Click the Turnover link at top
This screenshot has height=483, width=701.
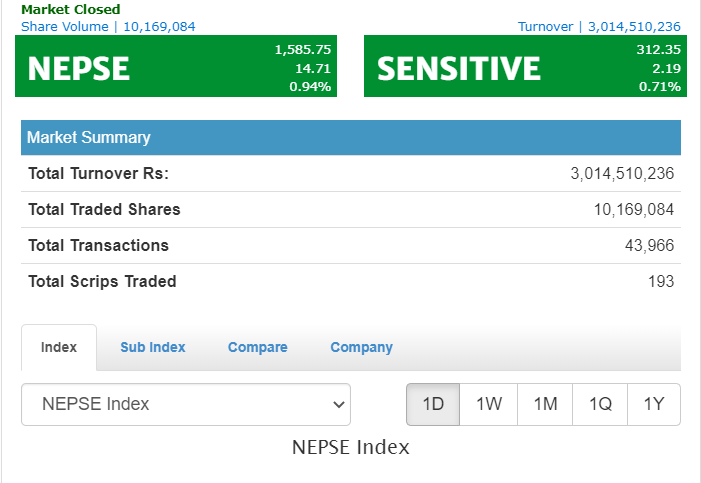[599, 26]
